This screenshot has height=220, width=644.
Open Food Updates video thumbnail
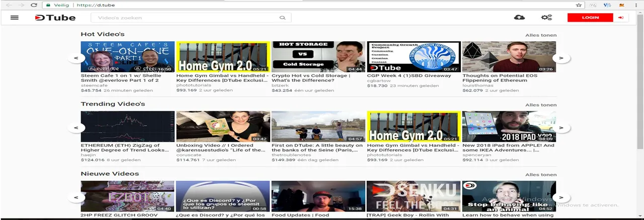pyautogui.click(x=318, y=196)
